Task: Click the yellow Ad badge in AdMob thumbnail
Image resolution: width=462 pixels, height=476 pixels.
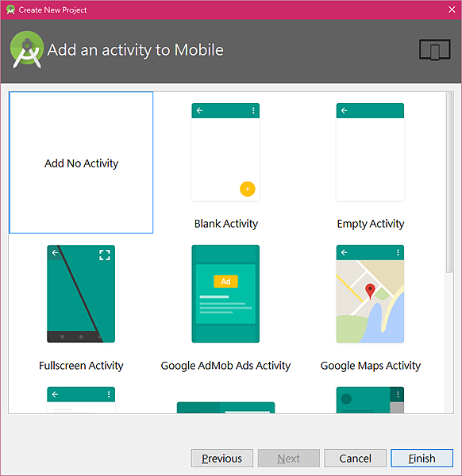Action: point(225,282)
